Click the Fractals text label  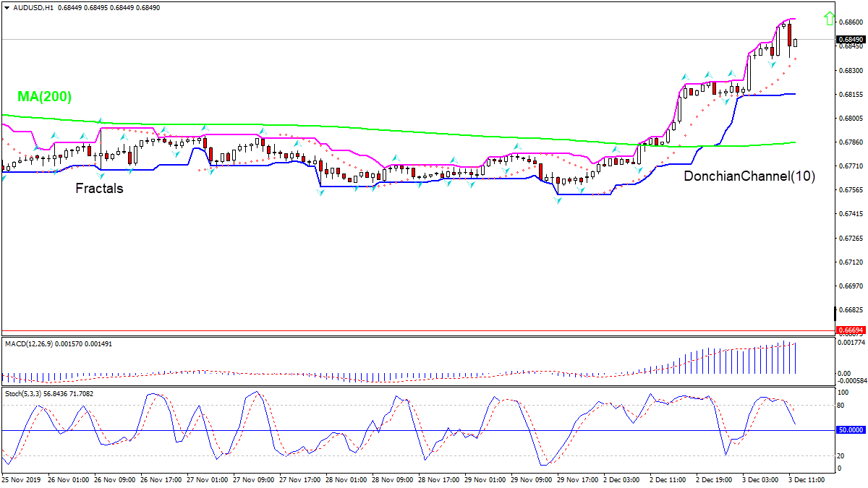click(99, 189)
